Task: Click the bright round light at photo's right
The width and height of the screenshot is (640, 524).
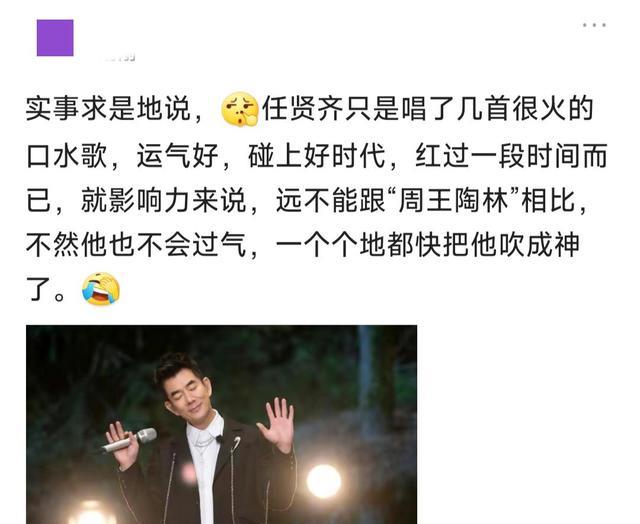Action: click(x=324, y=482)
